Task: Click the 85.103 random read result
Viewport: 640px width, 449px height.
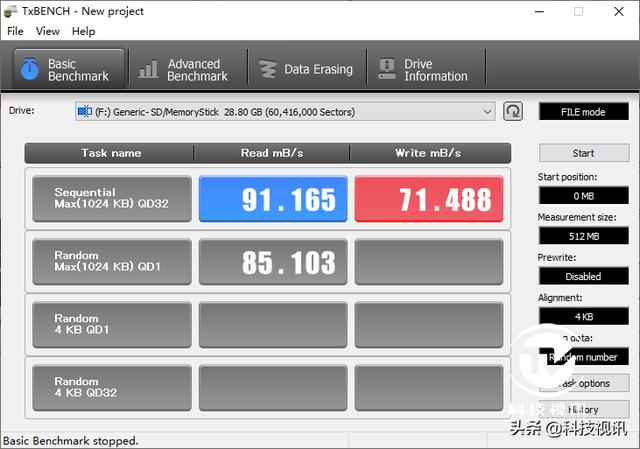Action: point(273,262)
